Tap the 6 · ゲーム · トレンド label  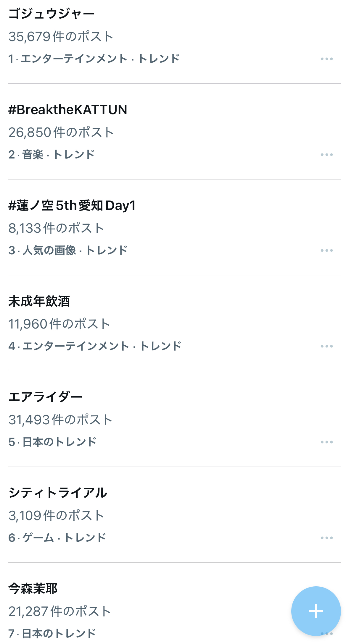click(57, 538)
